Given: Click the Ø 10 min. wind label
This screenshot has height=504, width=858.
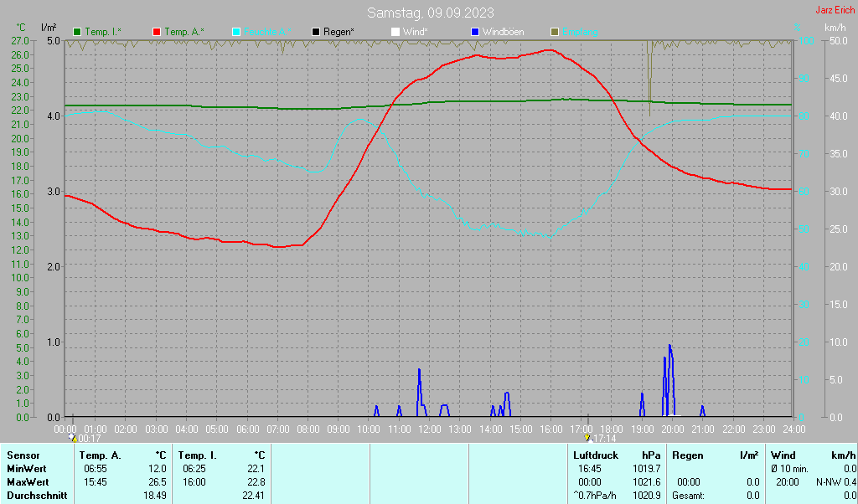Looking at the screenshot, I should tap(791, 469).
